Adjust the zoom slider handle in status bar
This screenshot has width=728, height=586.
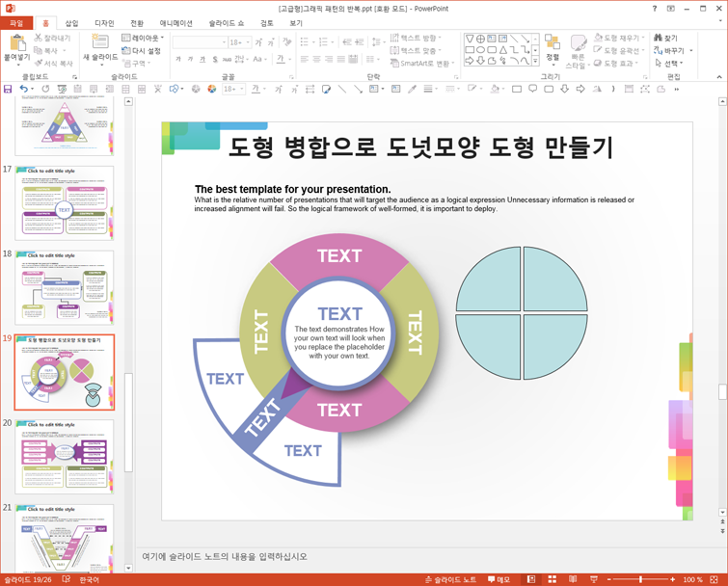640,579
